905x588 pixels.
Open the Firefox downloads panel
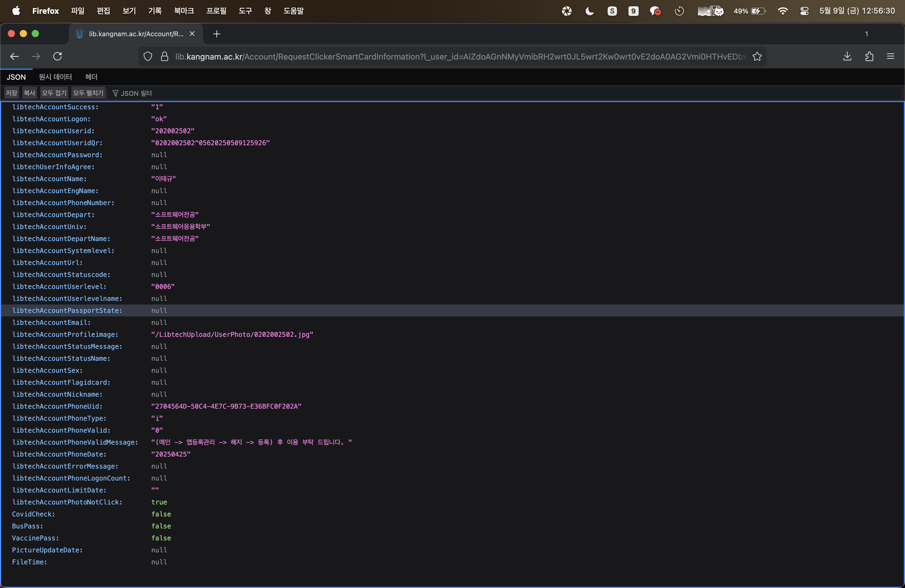click(847, 57)
